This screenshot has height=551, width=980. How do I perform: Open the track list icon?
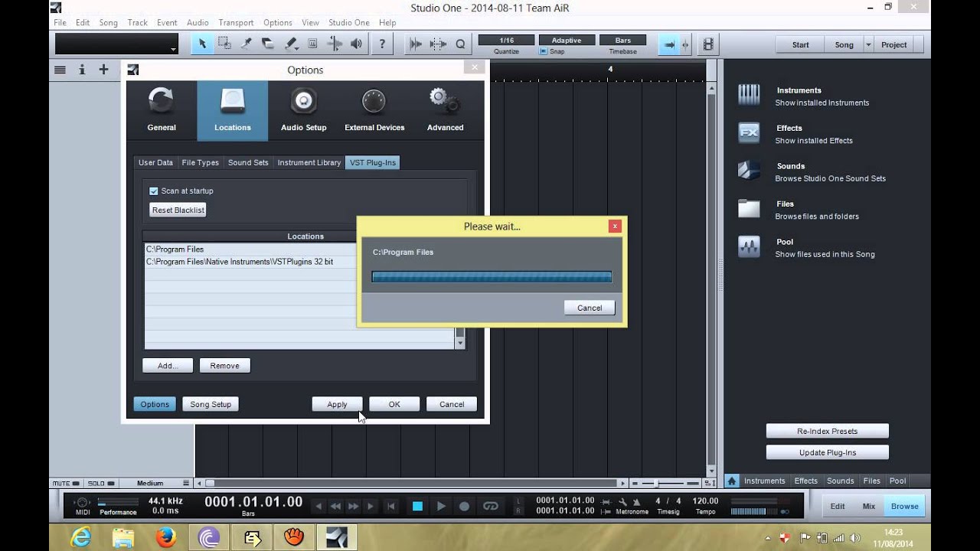click(60, 70)
